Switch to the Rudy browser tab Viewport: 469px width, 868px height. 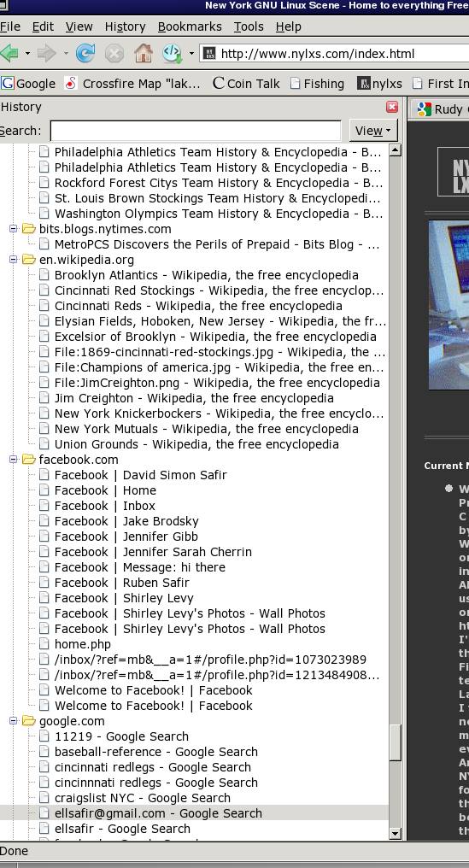tap(442, 109)
